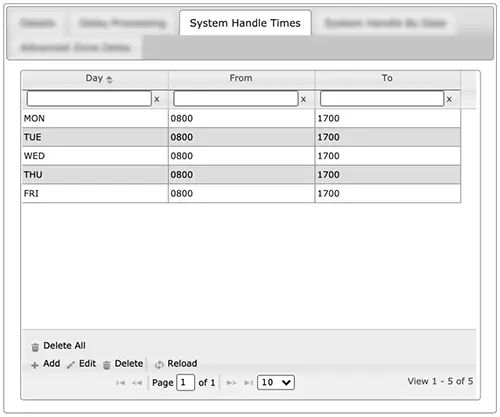Go to next page of grid

pos(231,383)
